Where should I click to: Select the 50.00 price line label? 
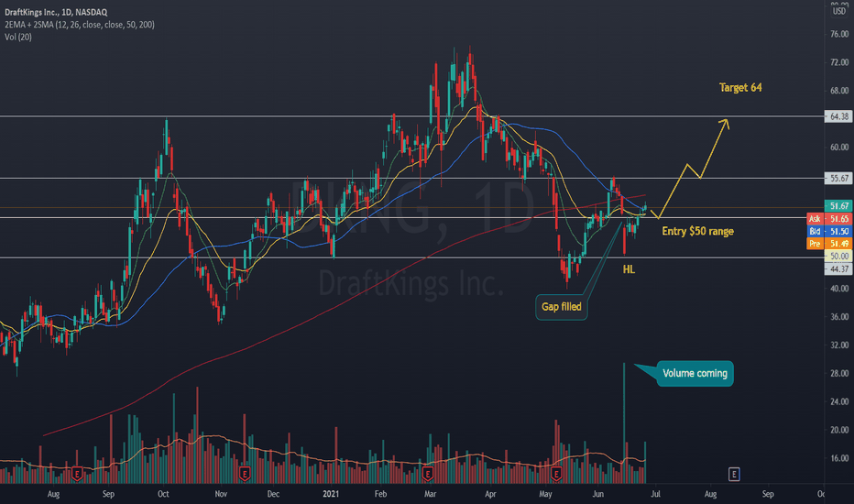pos(838,256)
